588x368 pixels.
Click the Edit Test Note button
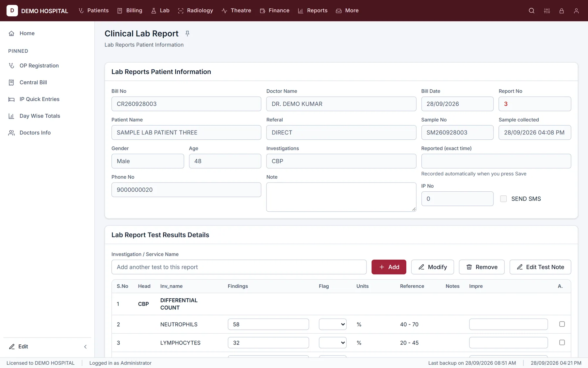coord(540,267)
